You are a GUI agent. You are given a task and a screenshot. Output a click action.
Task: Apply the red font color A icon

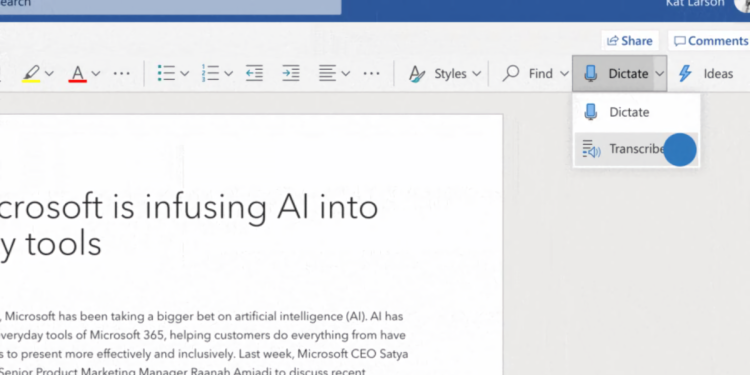point(77,74)
